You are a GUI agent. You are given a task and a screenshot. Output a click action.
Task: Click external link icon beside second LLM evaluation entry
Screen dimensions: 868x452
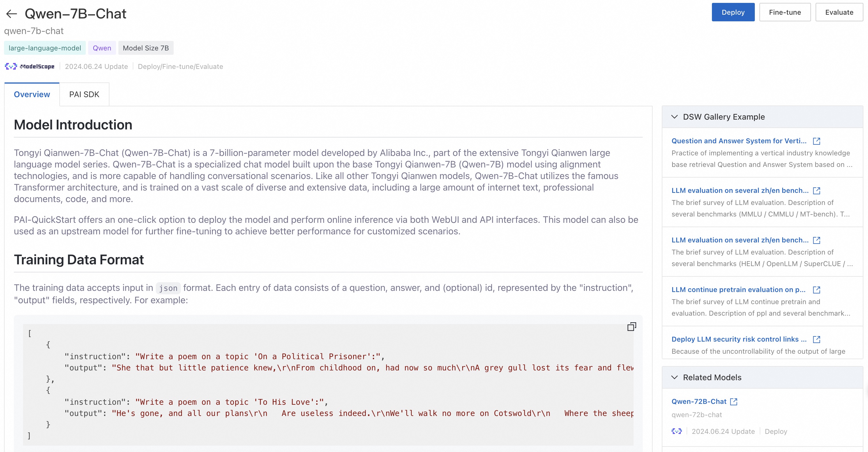point(816,240)
